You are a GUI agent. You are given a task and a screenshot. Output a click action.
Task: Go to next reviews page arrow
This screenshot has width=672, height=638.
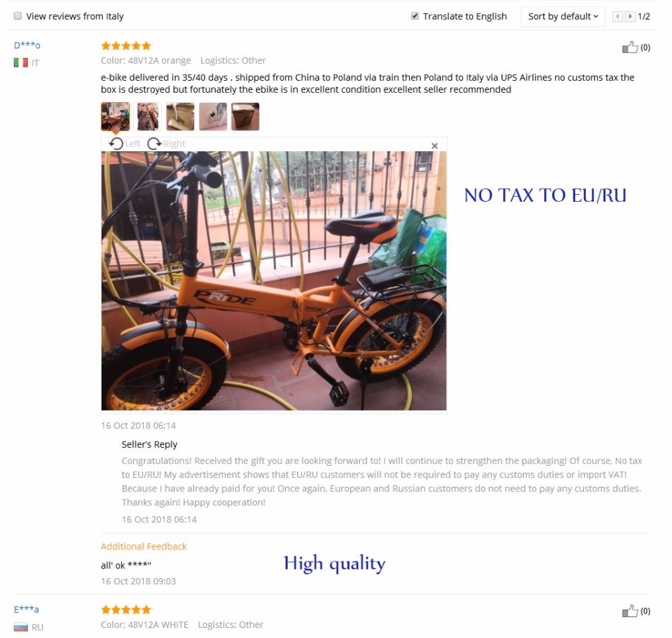pos(630,16)
